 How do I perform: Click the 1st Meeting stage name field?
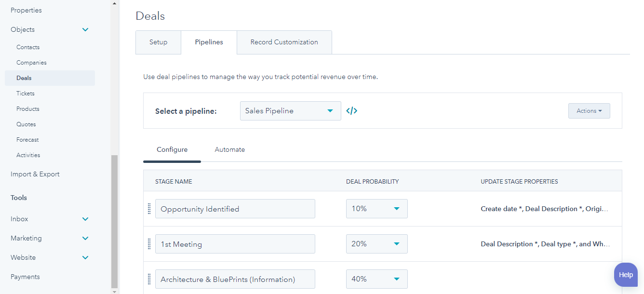tap(235, 244)
